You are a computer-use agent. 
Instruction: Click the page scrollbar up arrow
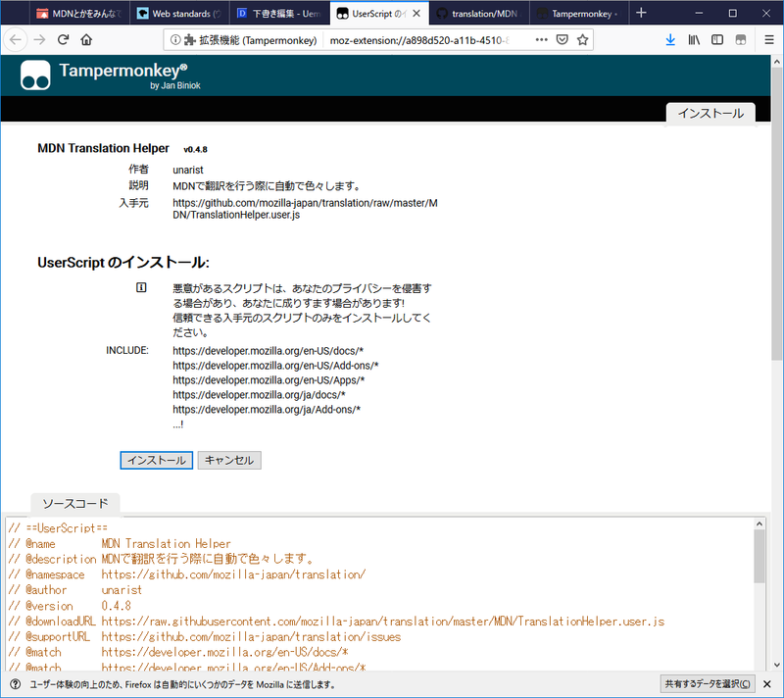[776, 62]
